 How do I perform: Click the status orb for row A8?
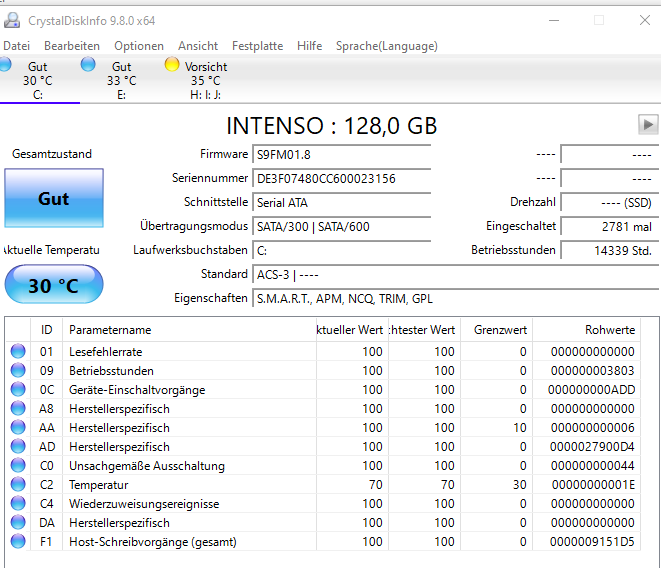pos(18,408)
